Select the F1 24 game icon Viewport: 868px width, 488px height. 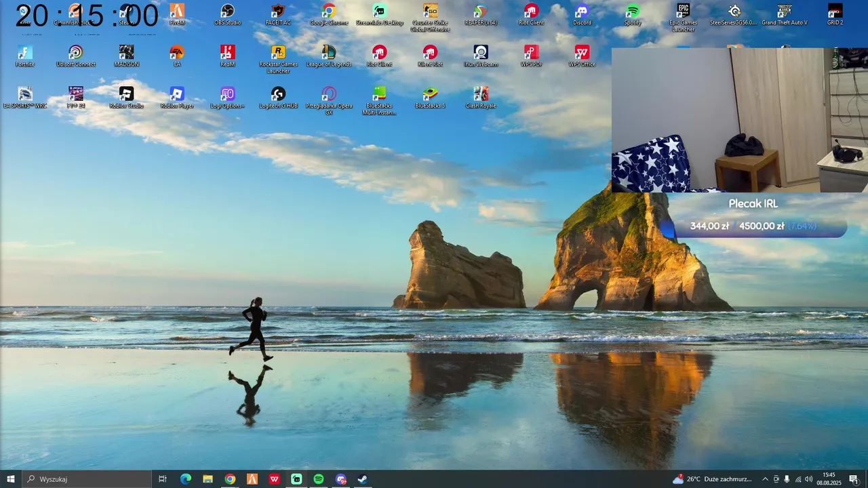pyautogui.click(x=76, y=98)
